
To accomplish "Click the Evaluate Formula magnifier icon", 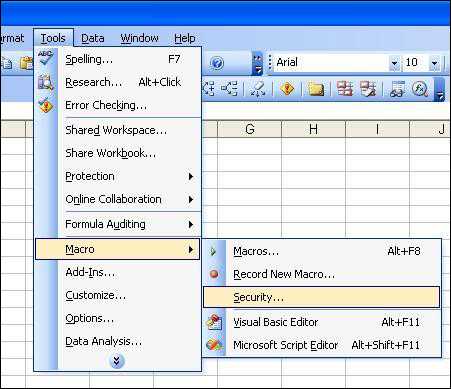I will click(x=420, y=89).
